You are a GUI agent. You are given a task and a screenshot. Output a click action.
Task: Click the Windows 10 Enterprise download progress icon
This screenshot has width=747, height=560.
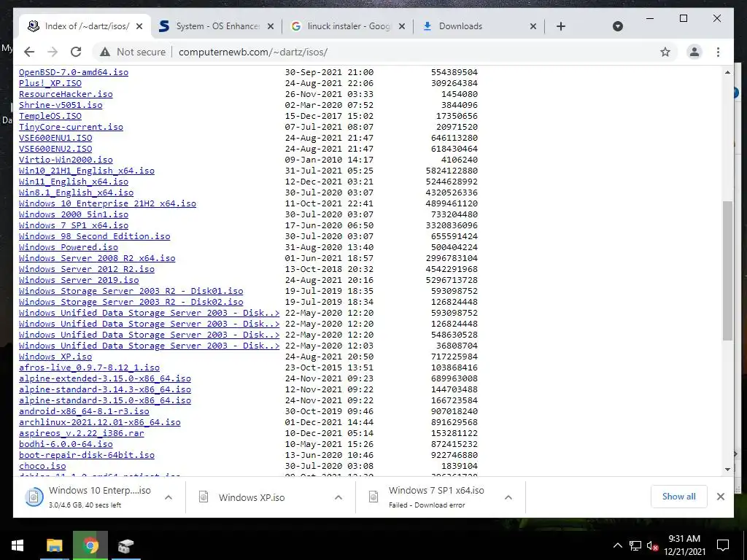pos(34,497)
